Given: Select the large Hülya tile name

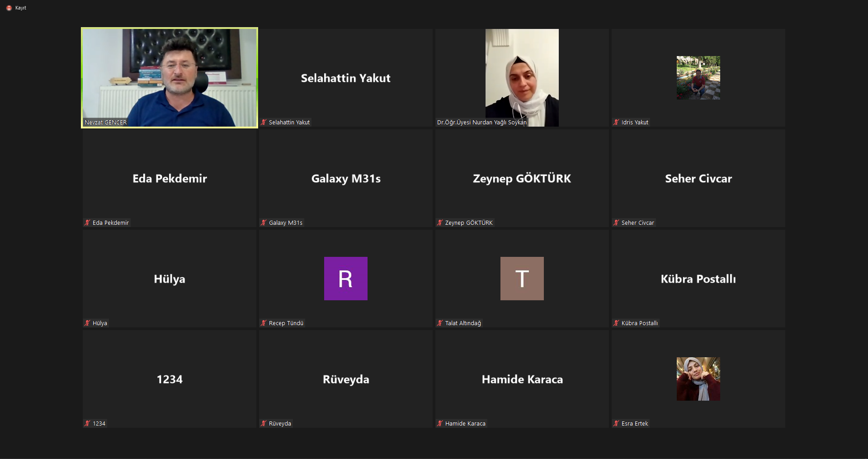Looking at the screenshot, I should coord(170,279).
